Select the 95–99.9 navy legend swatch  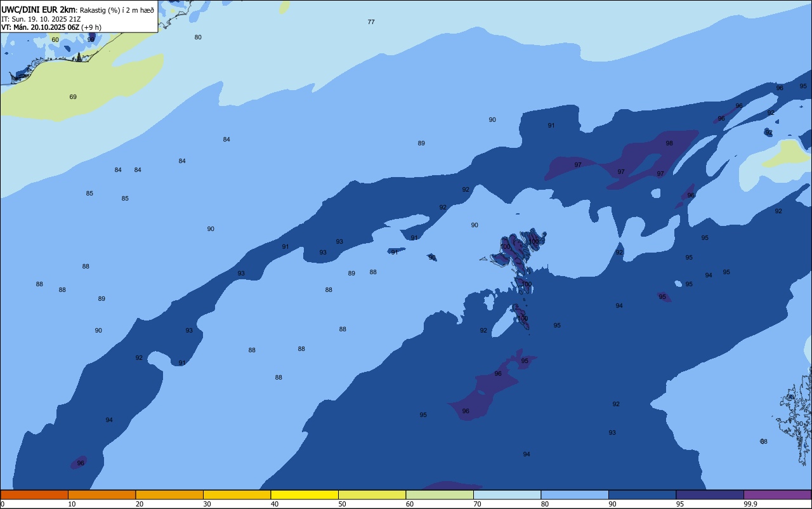[x=710, y=494]
